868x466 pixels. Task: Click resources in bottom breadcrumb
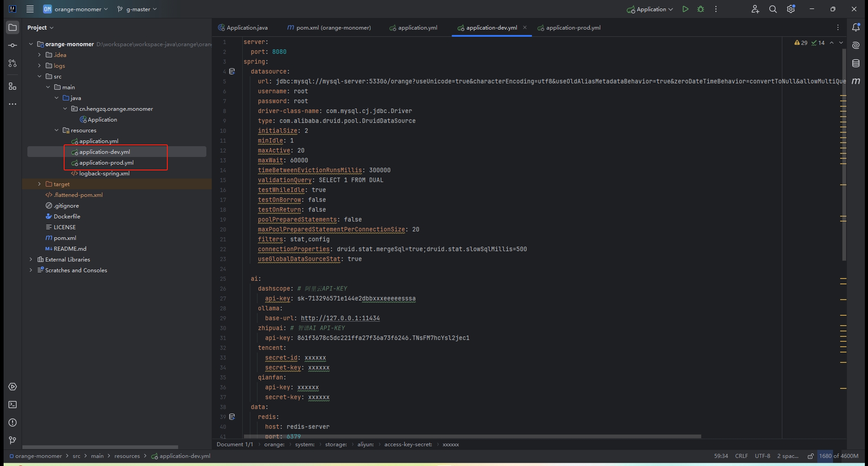tap(127, 456)
